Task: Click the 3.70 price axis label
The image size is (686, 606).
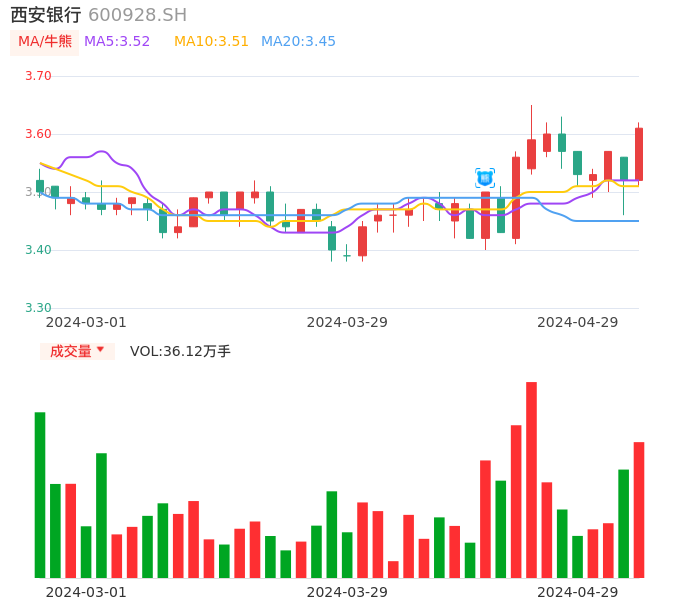Action: point(38,76)
